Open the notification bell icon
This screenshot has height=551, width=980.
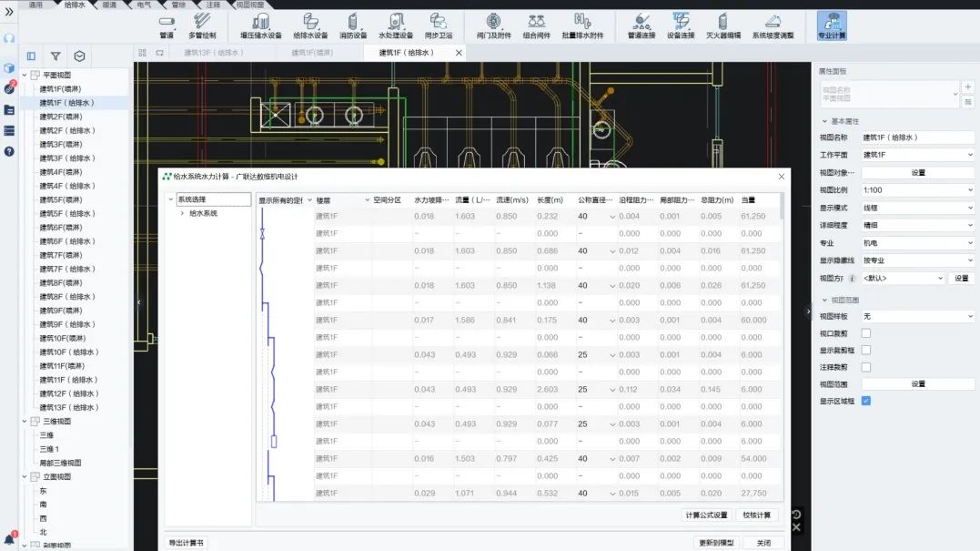pyautogui.click(x=9, y=538)
